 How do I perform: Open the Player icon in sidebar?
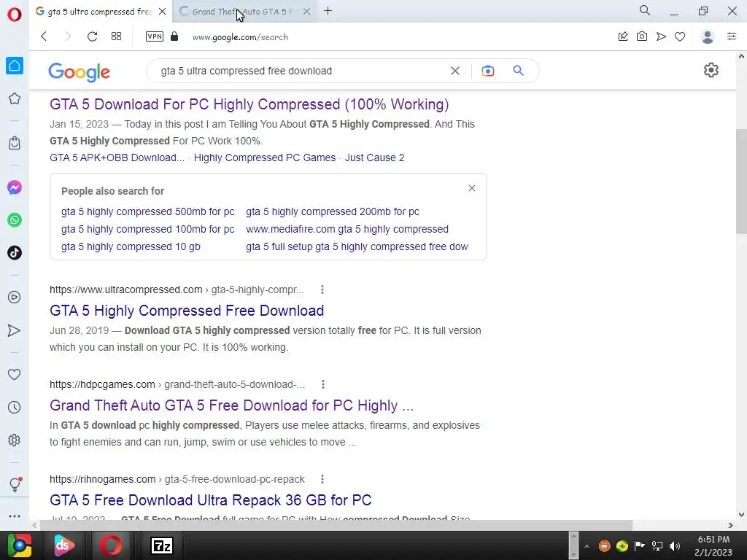pos(15,297)
